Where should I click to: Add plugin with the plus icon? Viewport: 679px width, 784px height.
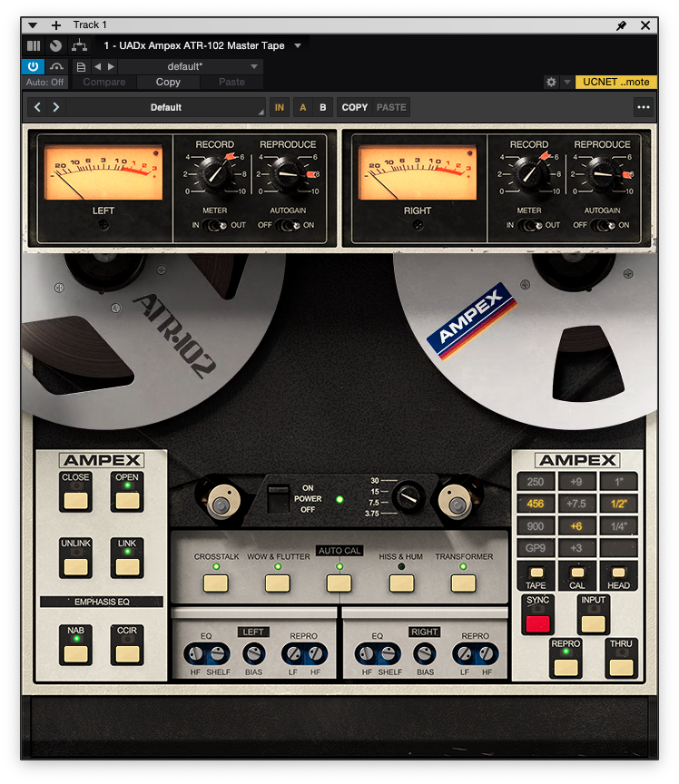pos(56,25)
